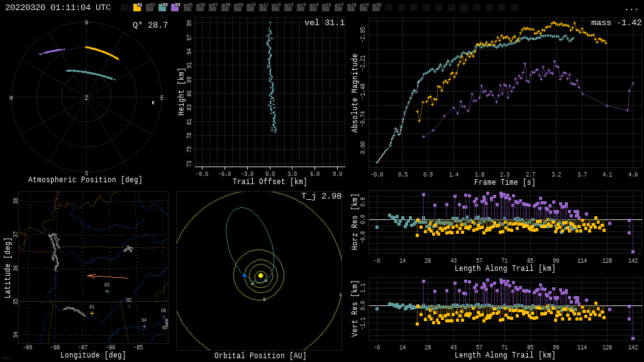The height and width of the screenshot is (362, 644).
Task: Open the three-dot overflow menu
Action: [x=631, y=8]
